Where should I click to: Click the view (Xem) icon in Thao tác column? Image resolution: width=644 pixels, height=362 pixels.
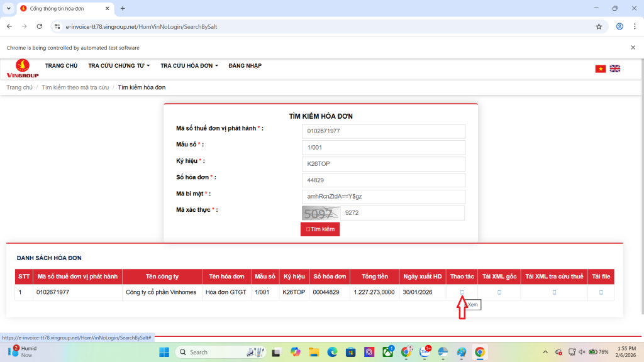pyautogui.click(x=462, y=292)
